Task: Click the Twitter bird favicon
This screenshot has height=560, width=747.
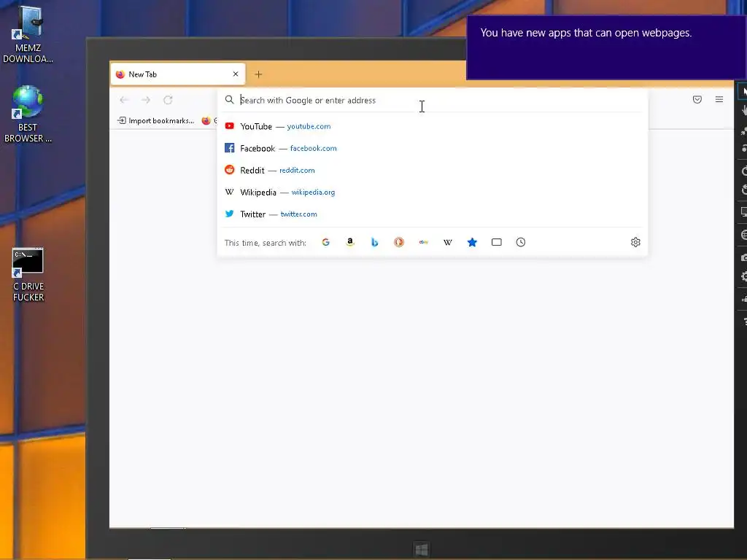Action: [x=230, y=214]
